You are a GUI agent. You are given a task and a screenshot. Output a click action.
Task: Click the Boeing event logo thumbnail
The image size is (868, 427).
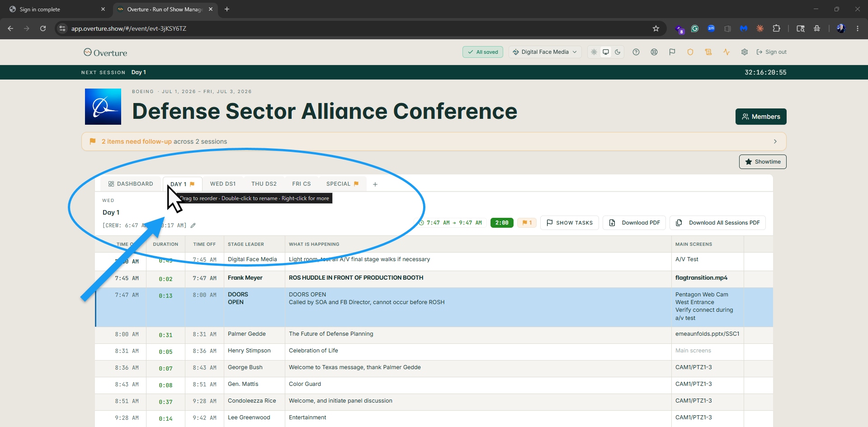(x=103, y=107)
